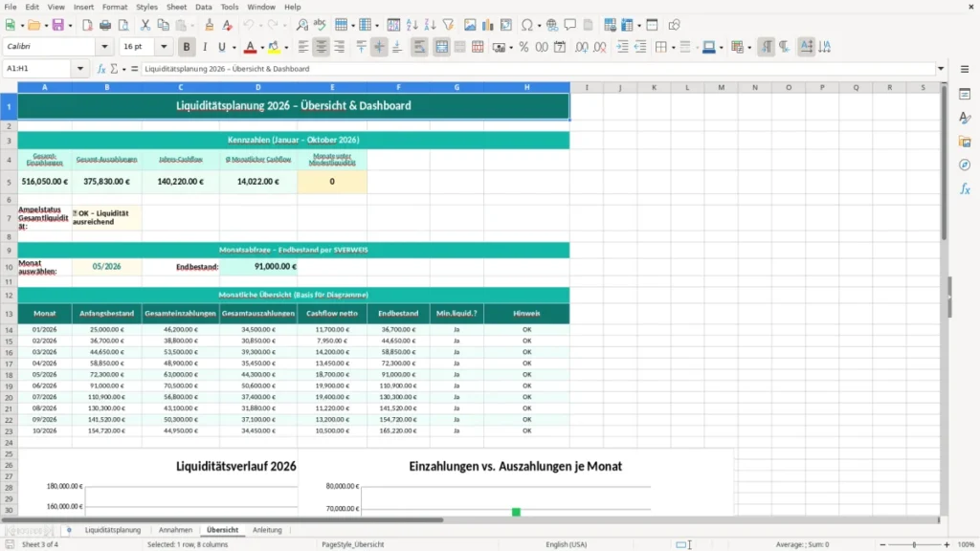Viewport: 980px width, 551px height.
Task: Run the Spelling check
Action: (320, 25)
